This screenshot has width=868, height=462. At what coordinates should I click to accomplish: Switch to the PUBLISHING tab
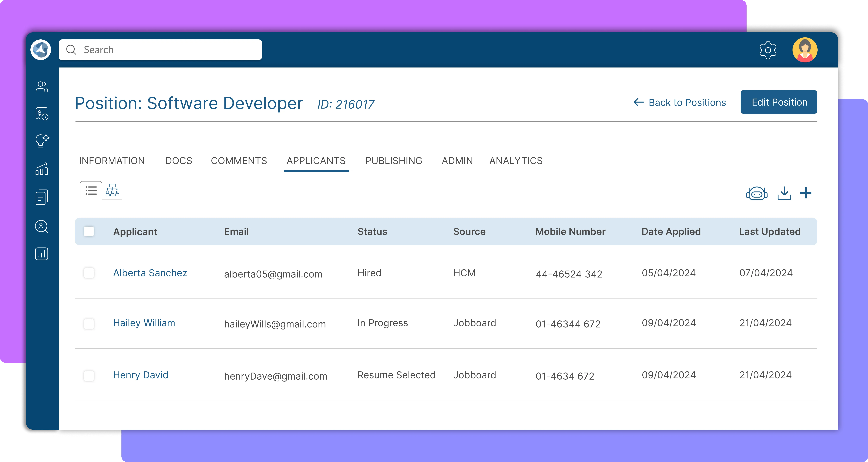click(x=394, y=161)
